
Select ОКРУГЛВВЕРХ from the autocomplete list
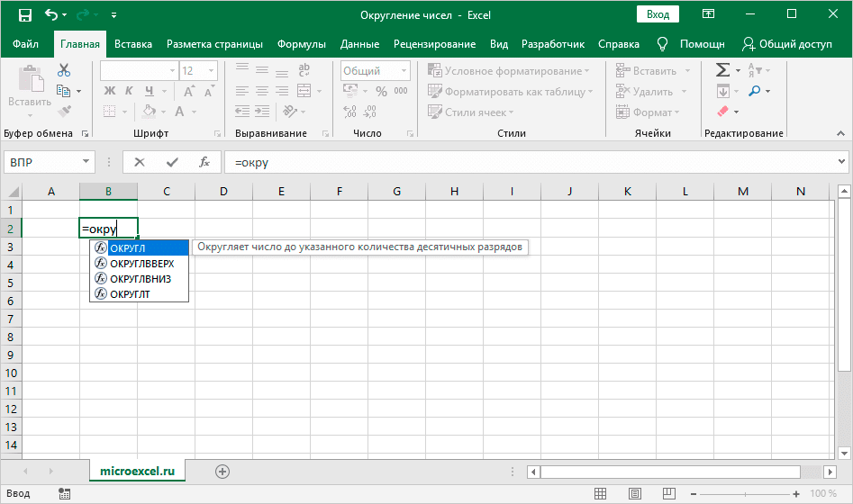[x=141, y=264]
